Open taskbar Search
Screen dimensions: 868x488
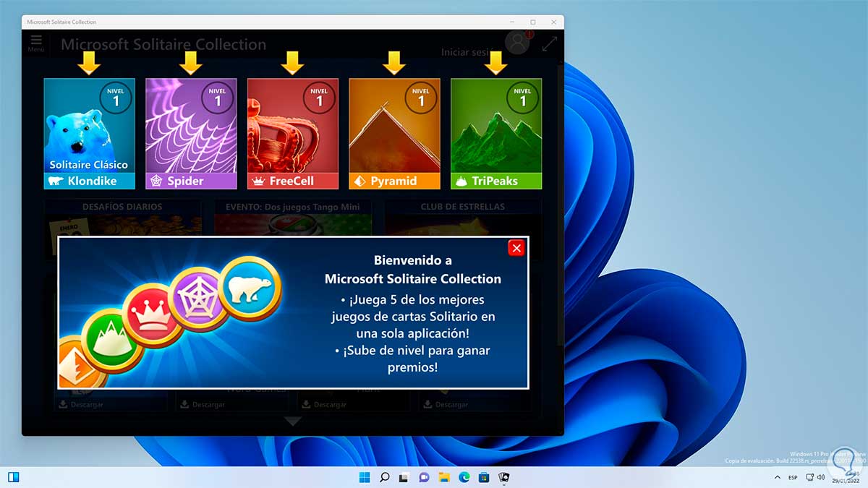pos(385,477)
